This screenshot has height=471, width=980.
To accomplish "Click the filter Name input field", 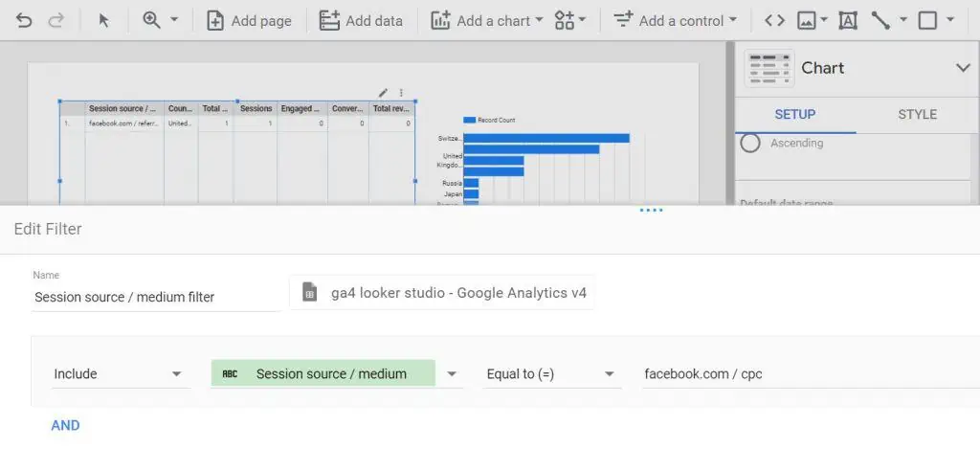I will pyautogui.click(x=153, y=297).
